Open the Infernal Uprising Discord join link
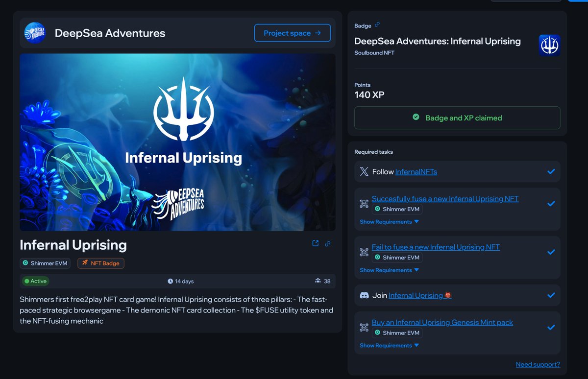Screen dimensions: 588x379 click(x=420, y=295)
